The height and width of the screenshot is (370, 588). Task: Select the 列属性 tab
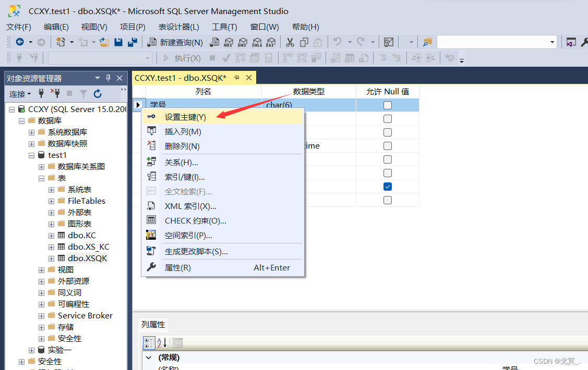click(x=153, y=324)
